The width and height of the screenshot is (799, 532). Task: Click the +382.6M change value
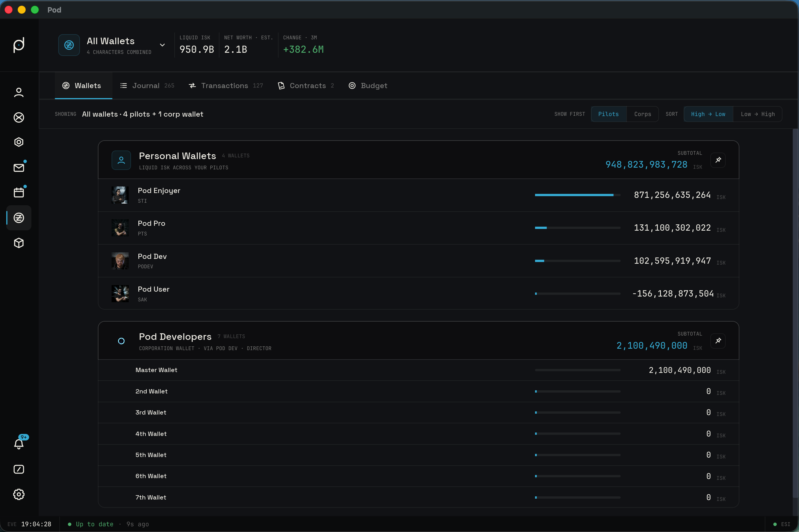click(x=303, y=50)
